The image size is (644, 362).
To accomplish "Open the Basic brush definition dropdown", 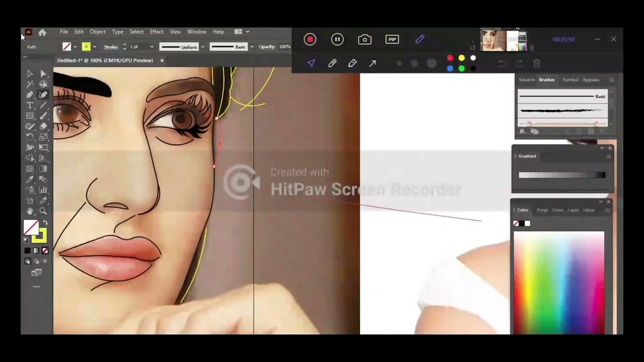I will click(x=252, y=47).
